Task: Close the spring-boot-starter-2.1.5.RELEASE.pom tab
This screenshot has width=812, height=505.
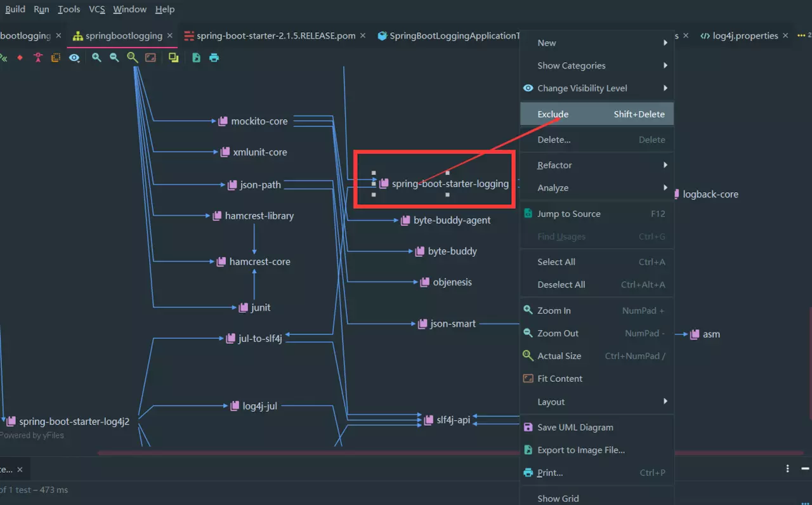Action: (363, 36)
